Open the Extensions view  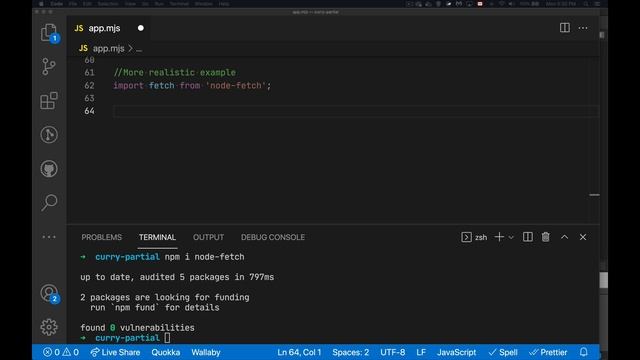click(49, 100)
